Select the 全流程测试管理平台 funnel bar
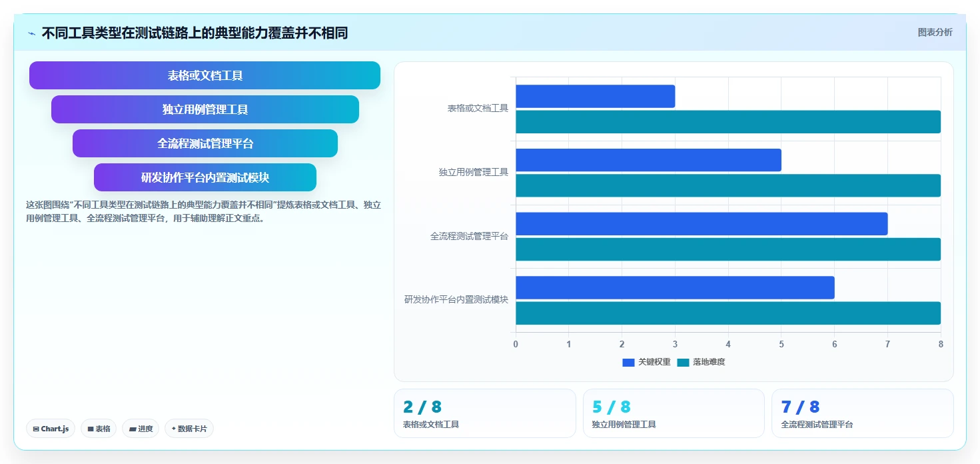Image resolution: width=980 pixels, height=464 pixels. pyautogui.click(x=205, y=143)
